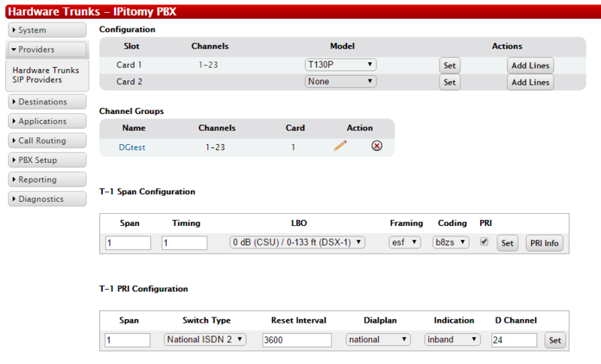Select the Framing esf dropdown
Viewport: 601px width, 364px height.
pos(405,242)
